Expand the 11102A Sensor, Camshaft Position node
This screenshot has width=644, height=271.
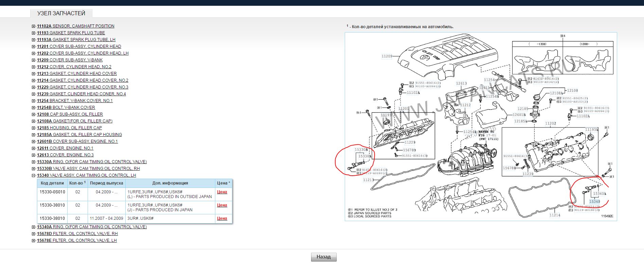(x=33, y=26)
